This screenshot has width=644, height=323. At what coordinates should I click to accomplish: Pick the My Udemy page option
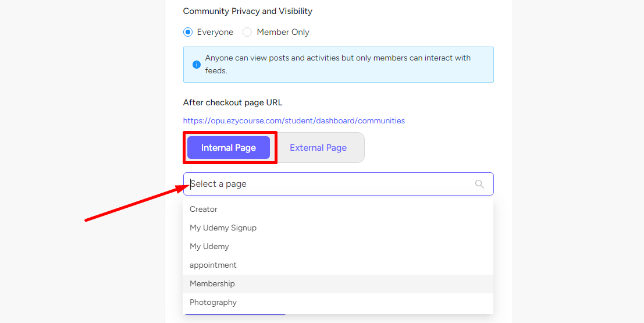pyautogui.click(x=338, y=247)
